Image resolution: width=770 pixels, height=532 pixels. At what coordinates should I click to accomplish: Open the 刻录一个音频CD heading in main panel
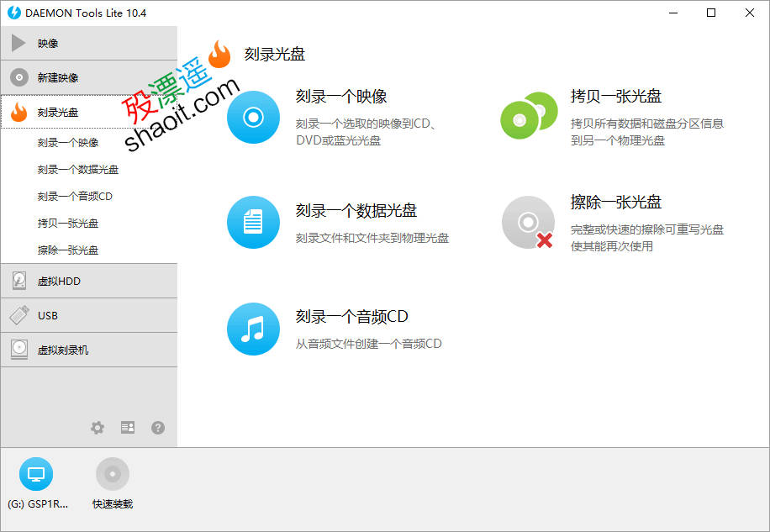pos(352,317)
